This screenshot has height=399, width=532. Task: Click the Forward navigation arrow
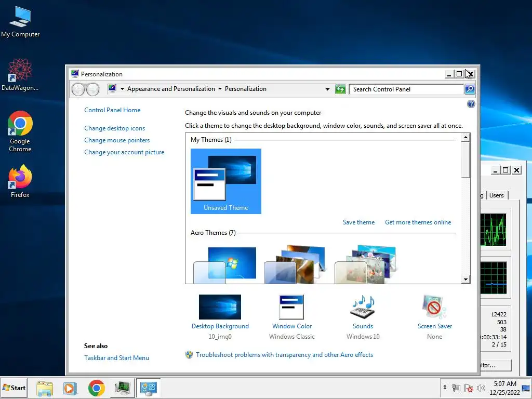92,89
